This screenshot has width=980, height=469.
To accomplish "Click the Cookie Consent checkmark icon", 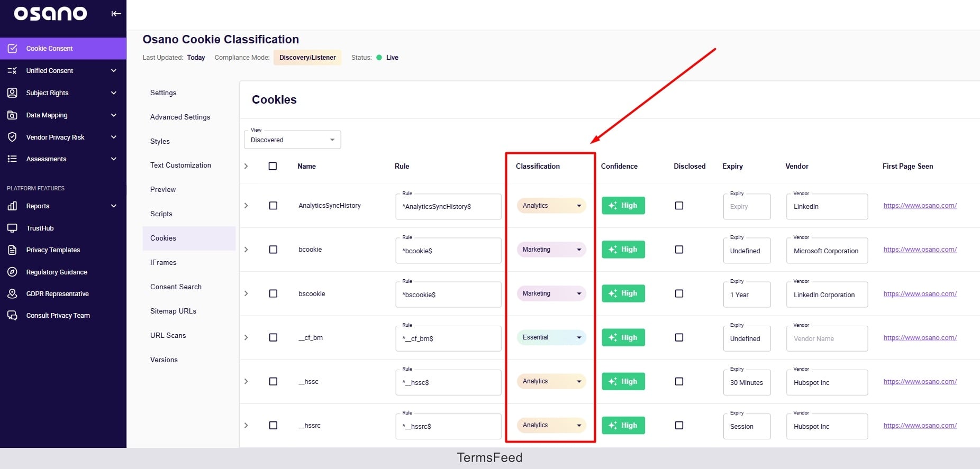I will [x=12, y=48].
